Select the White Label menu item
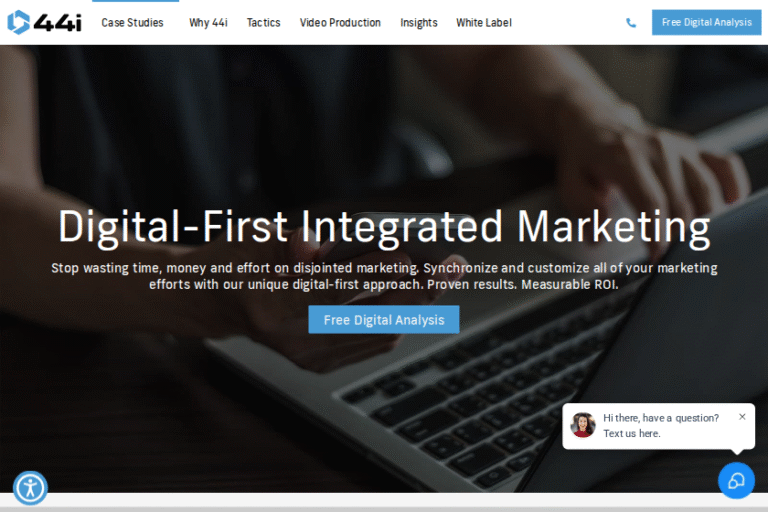Screen dimensions: 768x512 tap(484, 23)
